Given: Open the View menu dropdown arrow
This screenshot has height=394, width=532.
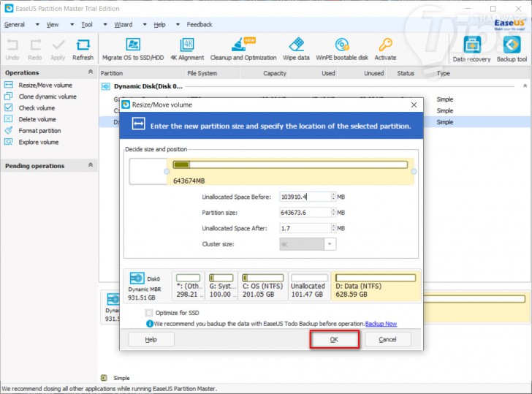Looking at the screenshot, I should (72, 24).
